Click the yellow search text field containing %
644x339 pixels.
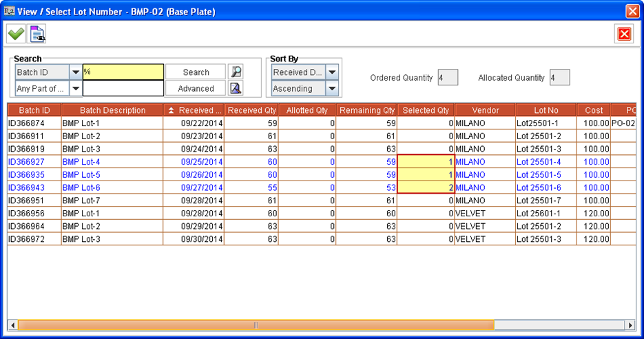click(123, 72)
